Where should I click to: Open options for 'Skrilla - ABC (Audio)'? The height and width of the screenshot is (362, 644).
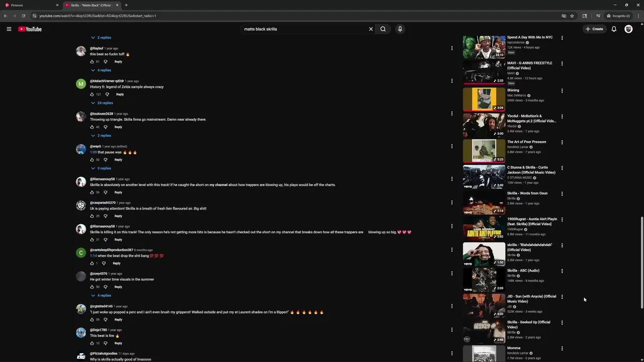tap(562, 271)
